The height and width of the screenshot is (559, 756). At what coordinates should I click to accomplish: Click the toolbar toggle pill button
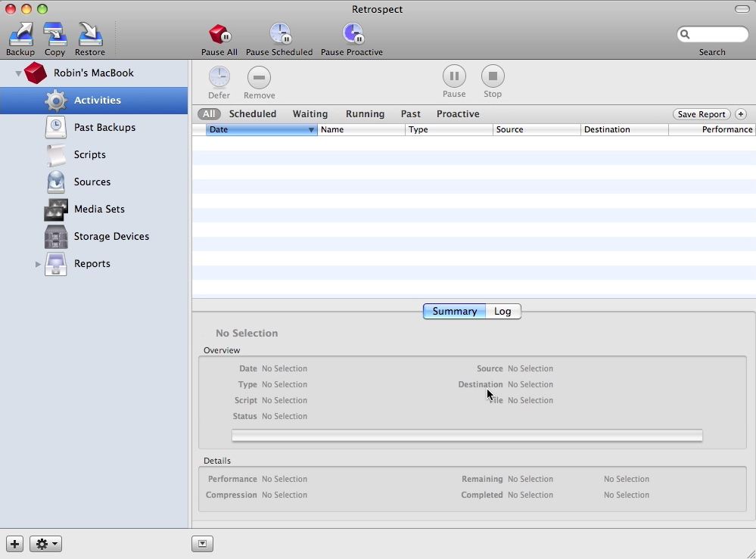point(742,9)
